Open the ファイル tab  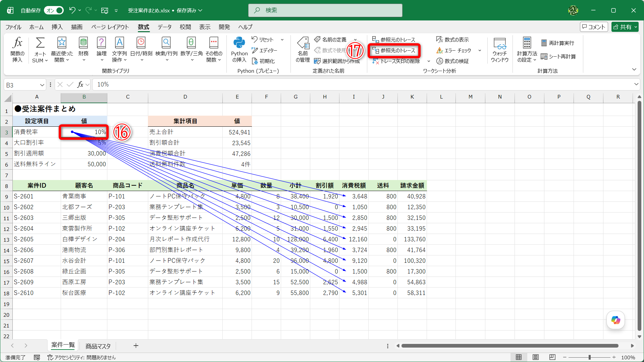pyautogui.click(x=13, y=27)
